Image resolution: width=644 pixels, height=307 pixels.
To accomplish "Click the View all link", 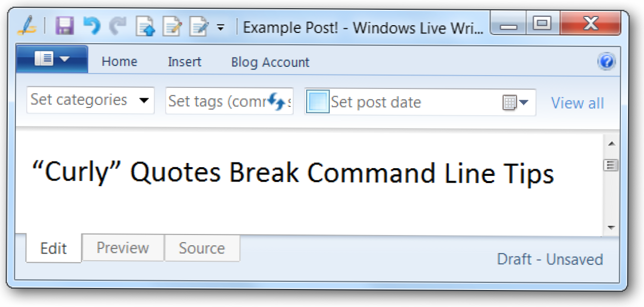I will point(577,103).
